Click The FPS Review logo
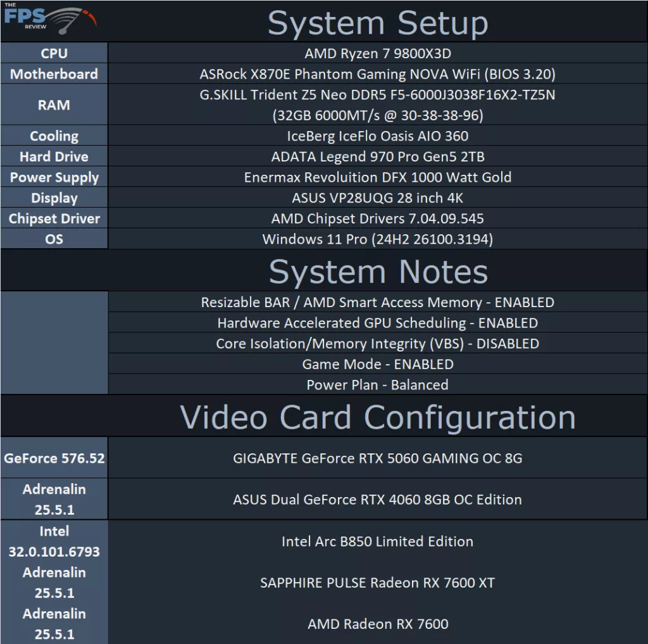The width and height of the screenshot is (648, 644). pos(51,18)
